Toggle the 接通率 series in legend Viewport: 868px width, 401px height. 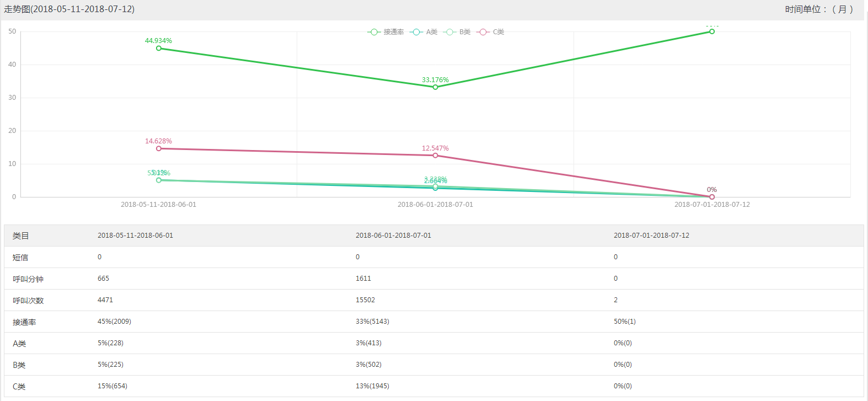(385, 32)
